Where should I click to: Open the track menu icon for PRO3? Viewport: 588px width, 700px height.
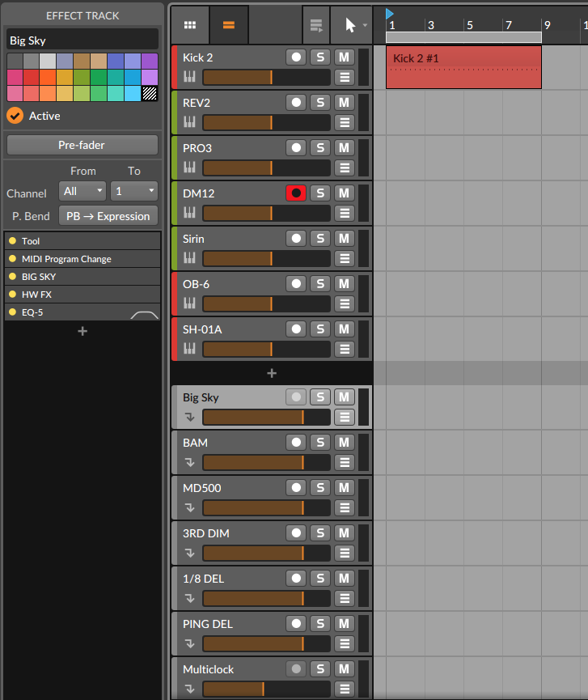[345, 168]
